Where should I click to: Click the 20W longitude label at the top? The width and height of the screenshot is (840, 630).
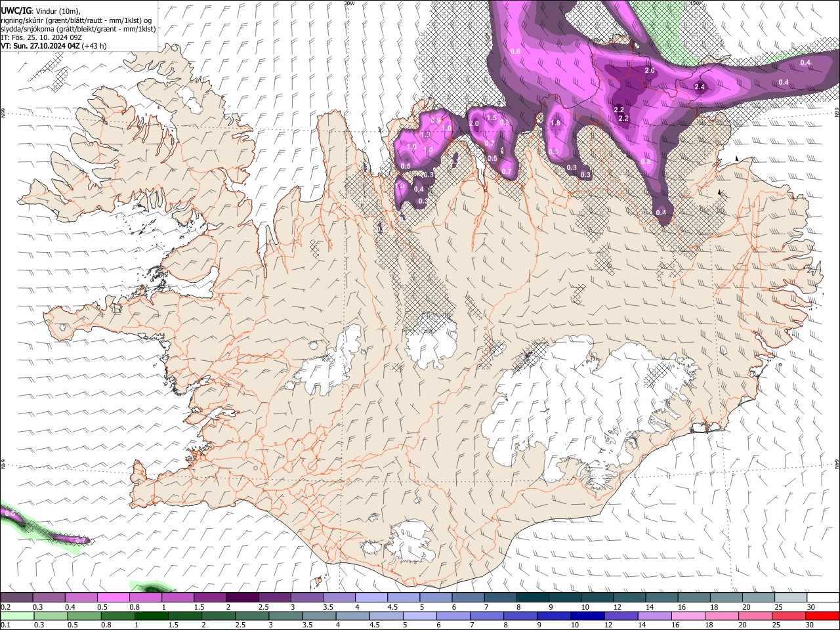(x=349, y=3)
